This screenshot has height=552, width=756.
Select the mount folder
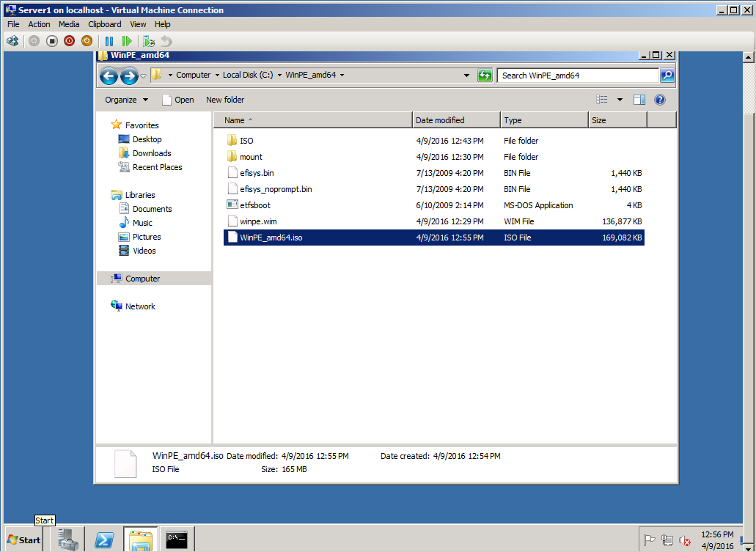pyautogui.click(x=434, y=157)
